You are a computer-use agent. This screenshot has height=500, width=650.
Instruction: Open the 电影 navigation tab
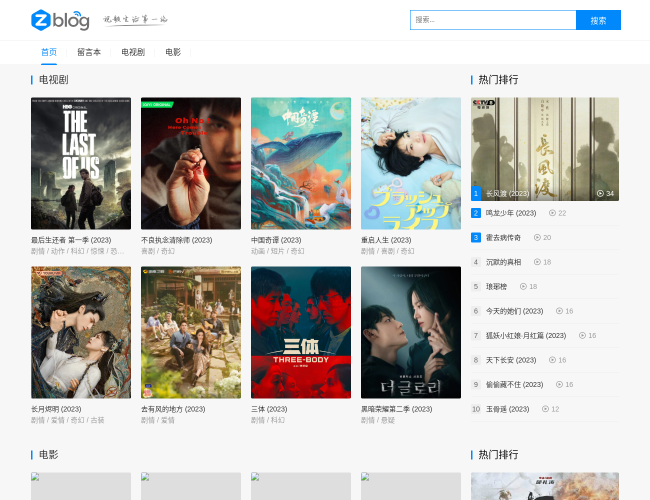coord(173,52)
